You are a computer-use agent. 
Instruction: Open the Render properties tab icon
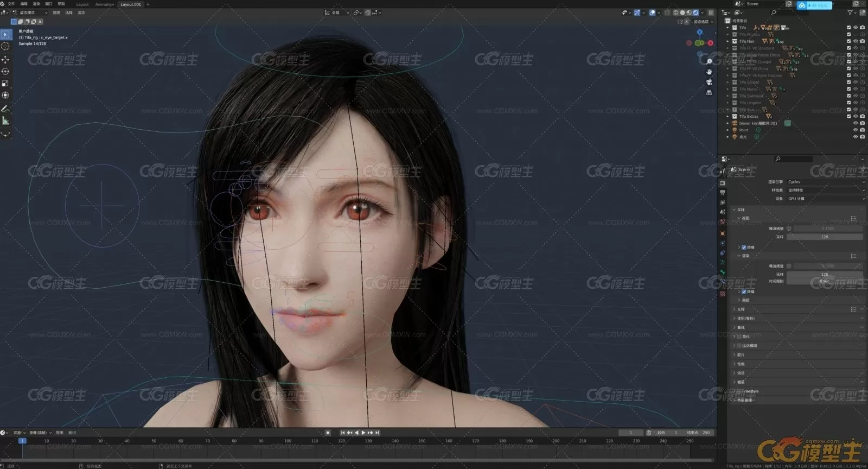pyautogui.click(x=723, y=183)
